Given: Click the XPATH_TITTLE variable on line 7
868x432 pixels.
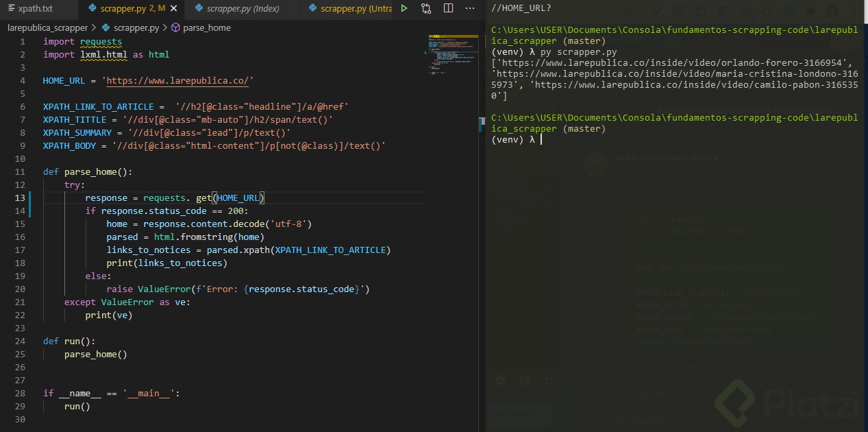Looking at the screenshot, I should 75,120.
